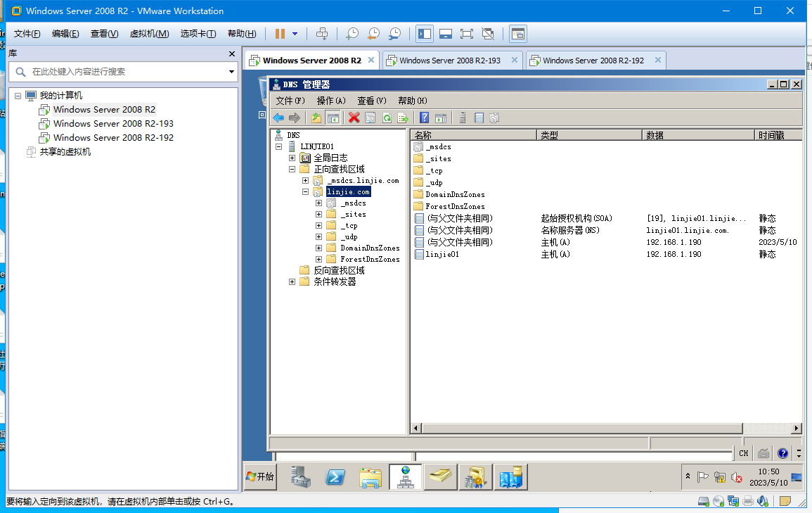Image resolution: width=812 pixels, height=513 pixels.
Task: Revert to snapshot using the clock-arrow icon
Action: click(x=373, y=34)
